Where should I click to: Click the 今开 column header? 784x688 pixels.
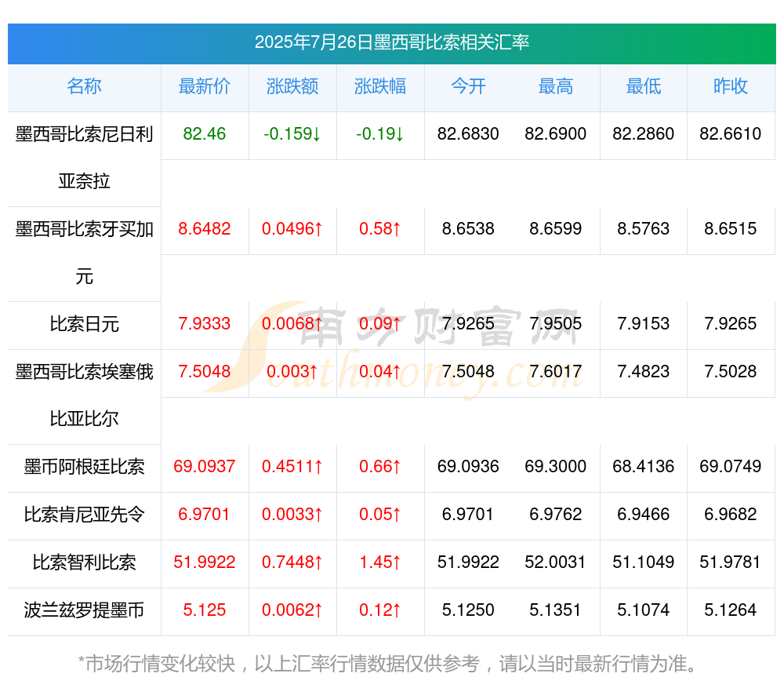[468, 86]
